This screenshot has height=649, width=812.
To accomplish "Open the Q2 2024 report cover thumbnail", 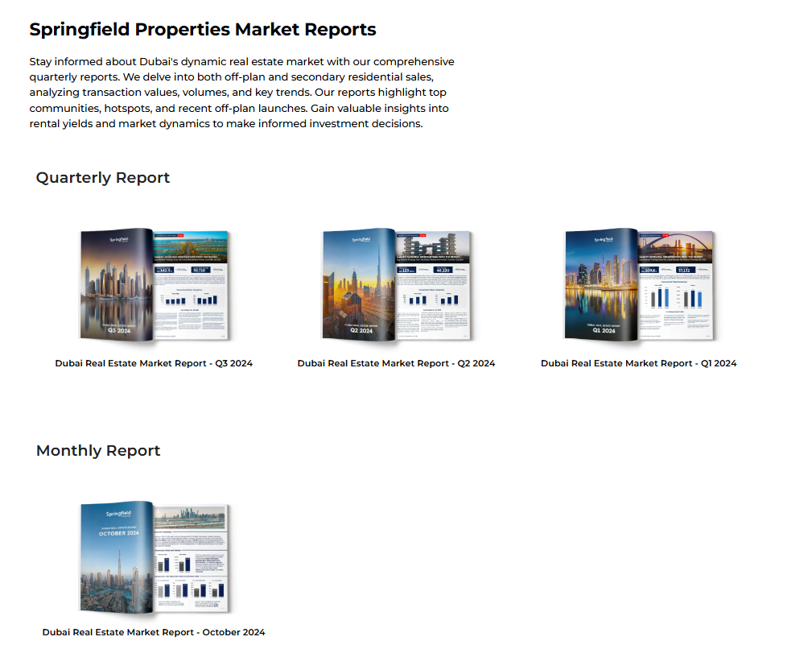I will tap(359, 284).
